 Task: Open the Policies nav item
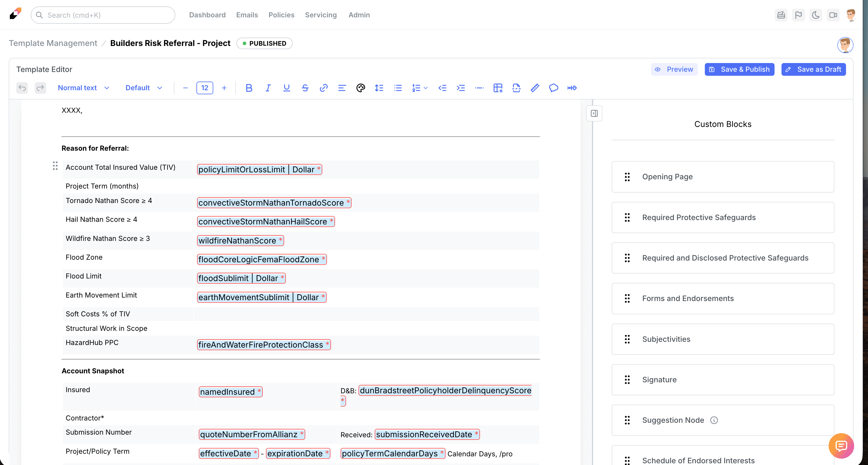click(x=281, y=15)
